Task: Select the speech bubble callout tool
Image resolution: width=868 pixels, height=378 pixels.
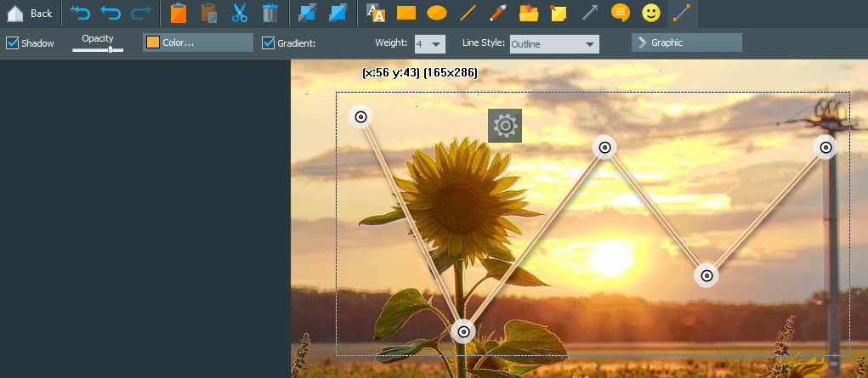Action: pyautogui.click(x=621, y=14)
